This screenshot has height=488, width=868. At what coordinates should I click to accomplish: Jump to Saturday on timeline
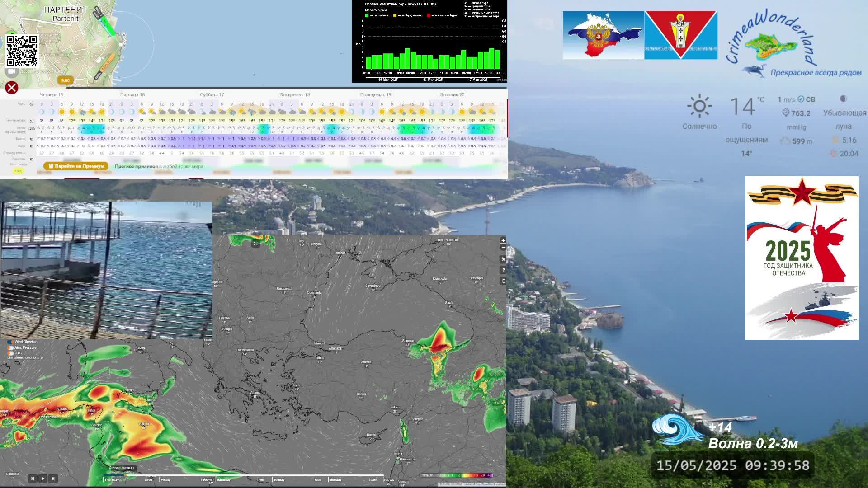point(224,479)
